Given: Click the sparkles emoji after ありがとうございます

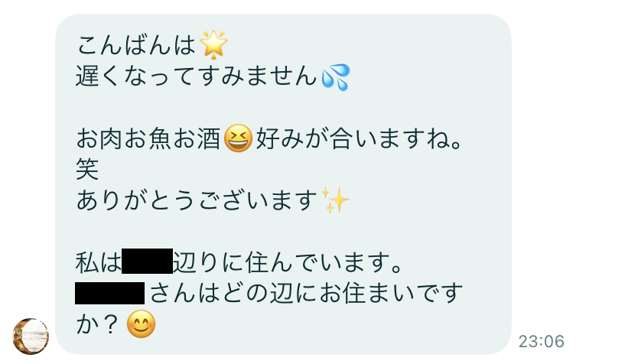Looking at the screenshot, I should (335, 200).
